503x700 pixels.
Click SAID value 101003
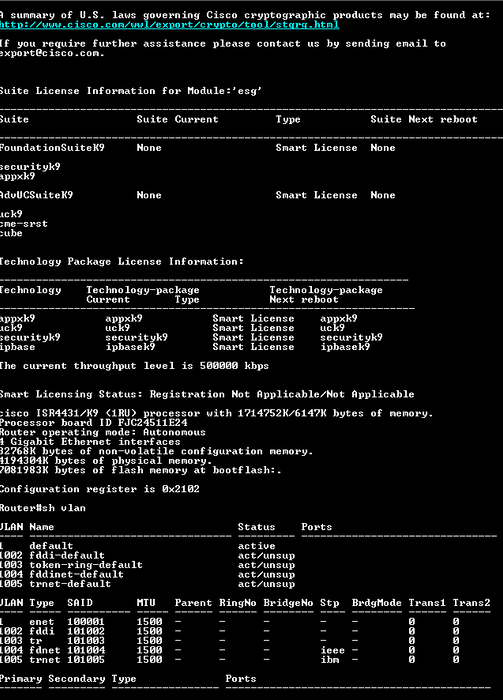(x=86, y=641)
